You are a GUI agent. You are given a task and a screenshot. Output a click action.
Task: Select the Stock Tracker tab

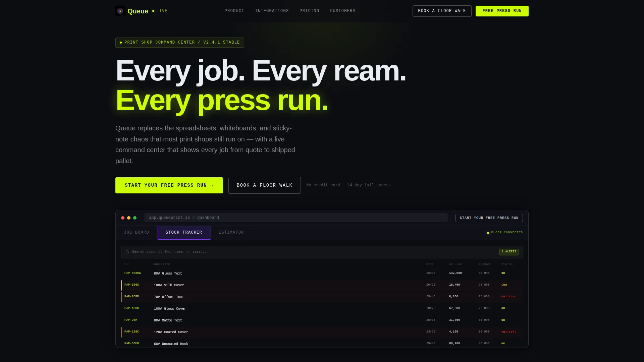pyautogui.click(x=184, y=233)
